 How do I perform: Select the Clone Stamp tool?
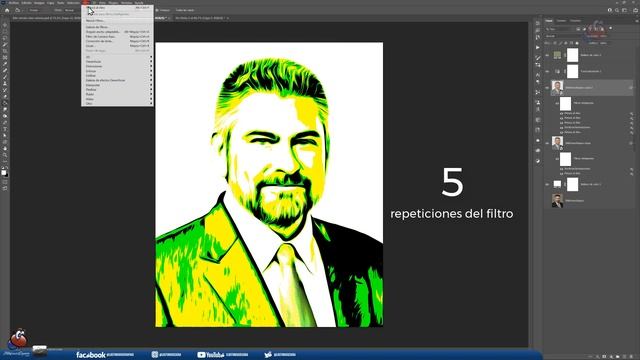pos(5,84)
